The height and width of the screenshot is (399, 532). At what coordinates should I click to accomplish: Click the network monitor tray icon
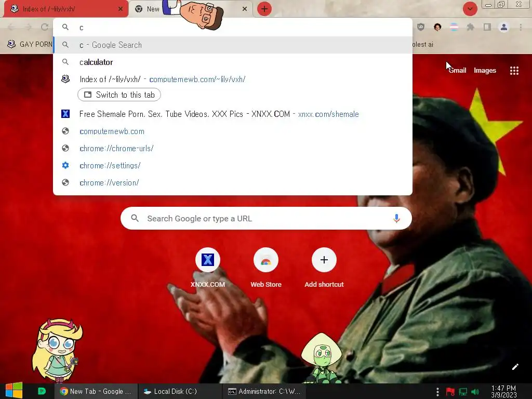tap(463, 392)
